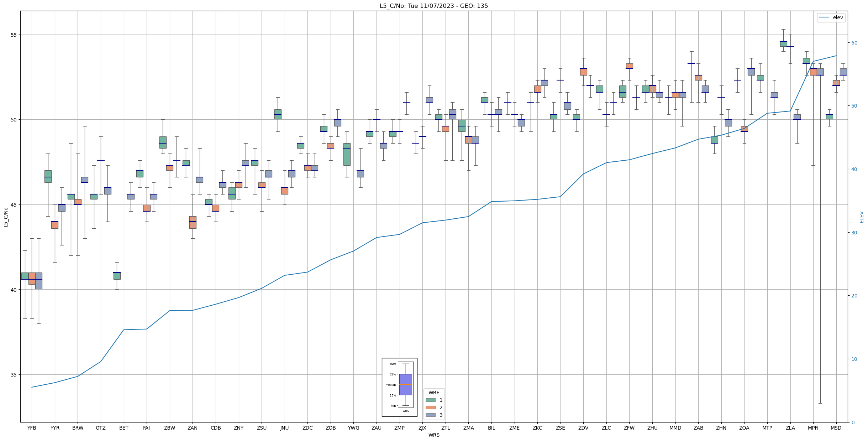The width and height of the screenshot is (868, 441).
Task: Click the ZMA x-axis label
Action: tap(468, 428)
